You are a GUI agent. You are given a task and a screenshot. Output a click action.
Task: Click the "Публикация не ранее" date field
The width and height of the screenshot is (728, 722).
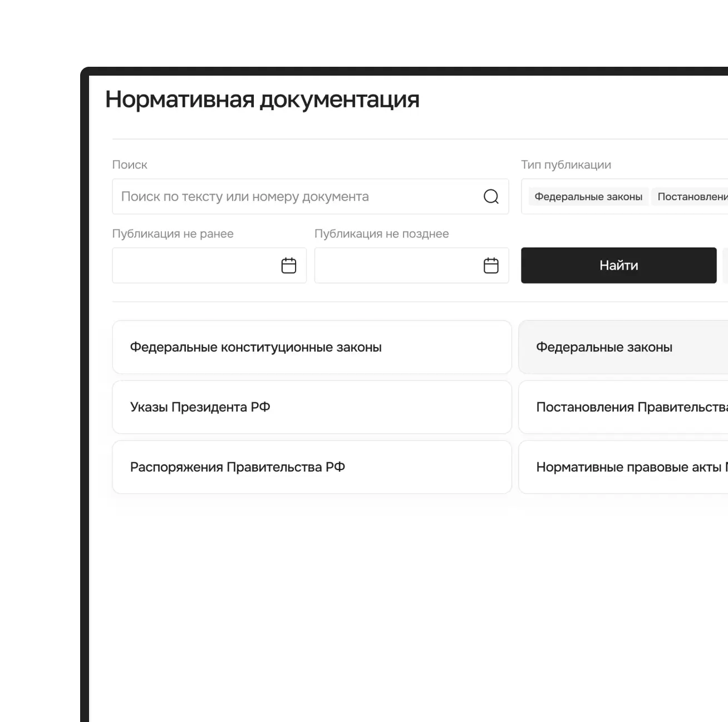pos(209,265)
